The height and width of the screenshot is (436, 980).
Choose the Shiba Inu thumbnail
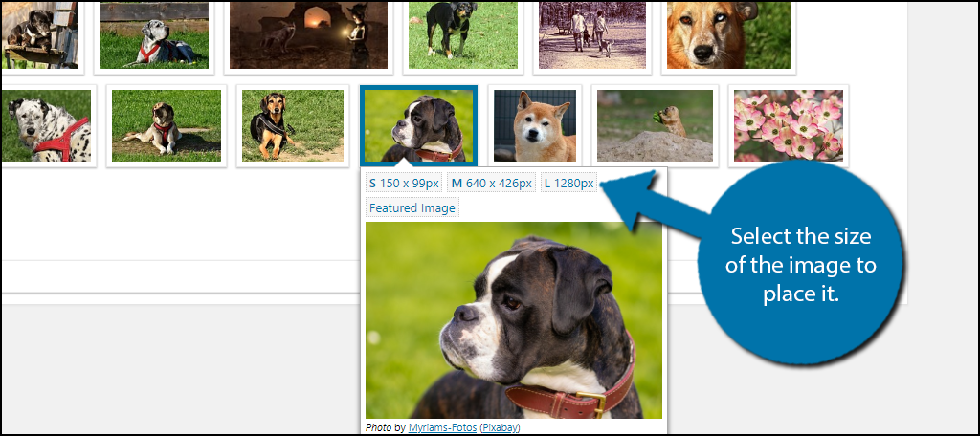pos(534,125)
